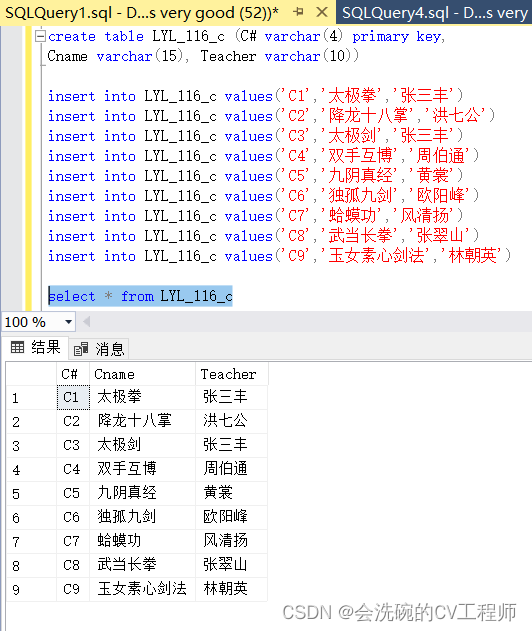Viewport: 532px width, 631px height.
Task: Select the C5 cell in results
Action: (x=73, y=493)
